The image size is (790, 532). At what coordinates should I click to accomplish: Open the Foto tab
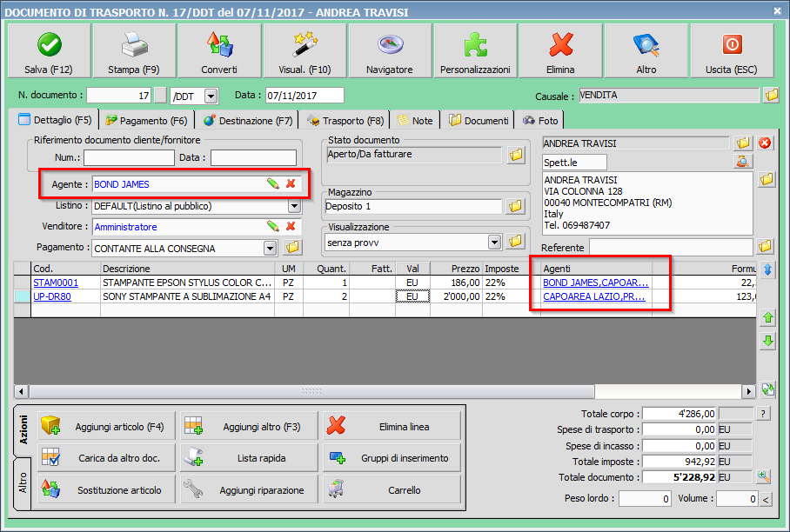[540, 121]
